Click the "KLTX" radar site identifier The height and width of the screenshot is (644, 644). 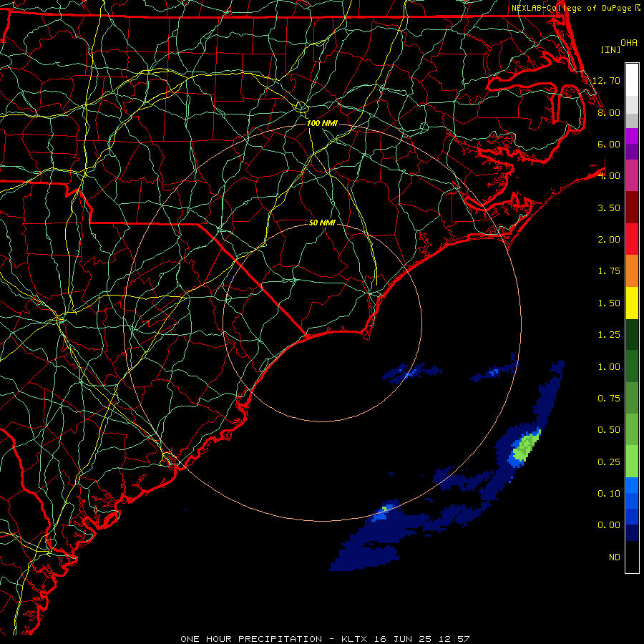tap(354, 639)
